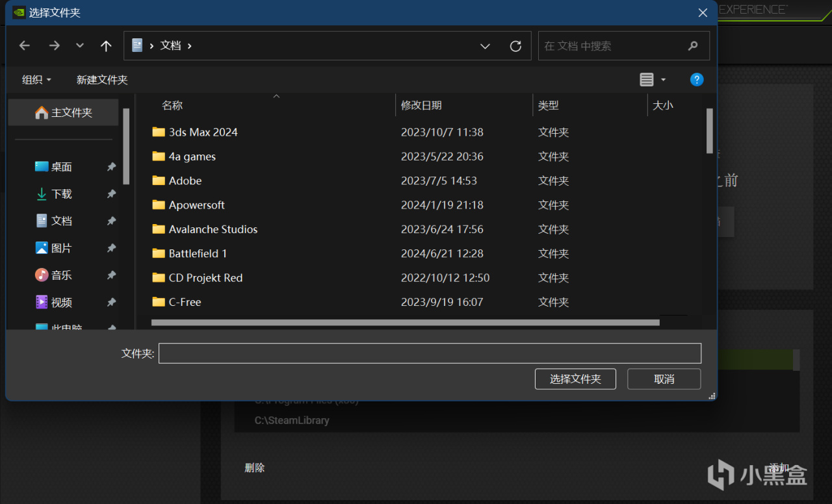Click the folder icon of 4a games

pyautogui.click(x=159, y=157)
